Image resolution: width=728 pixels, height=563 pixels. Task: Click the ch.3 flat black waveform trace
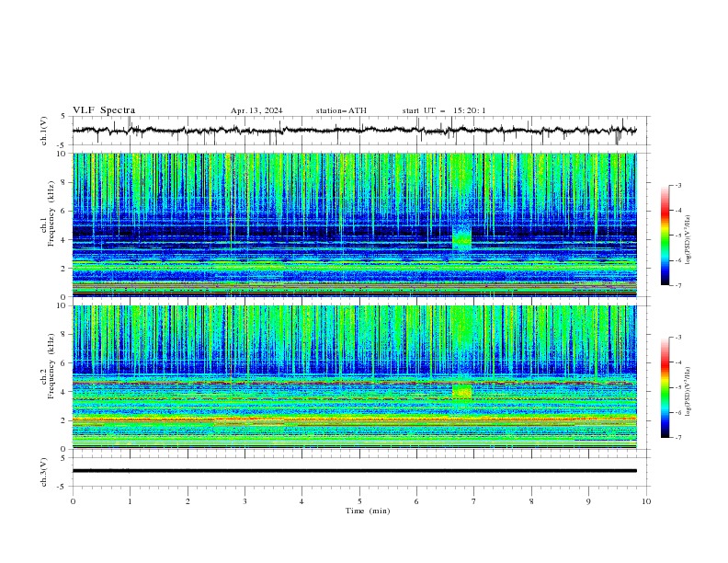(x=354, y=471)
